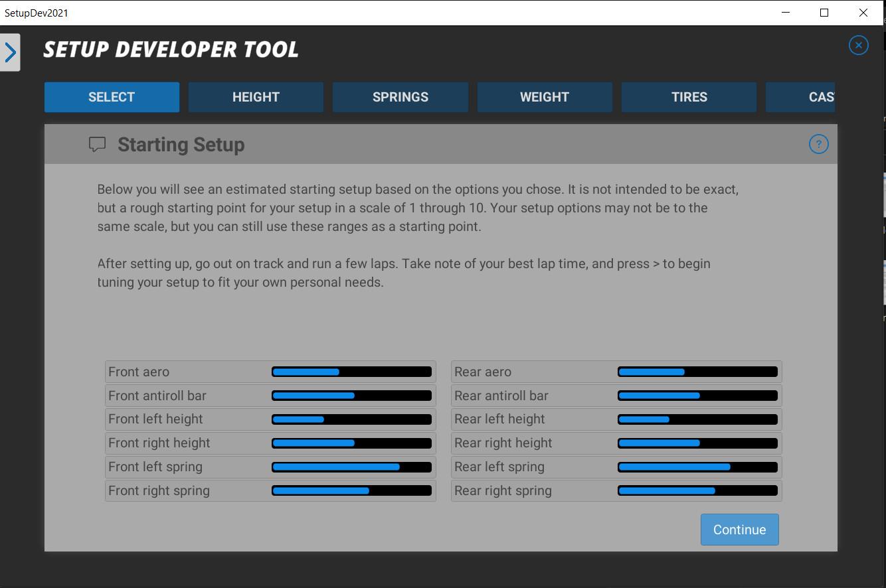Switch to the HEIGHT tab
This screenshot has height=588, width=886.
pos(256,97)
